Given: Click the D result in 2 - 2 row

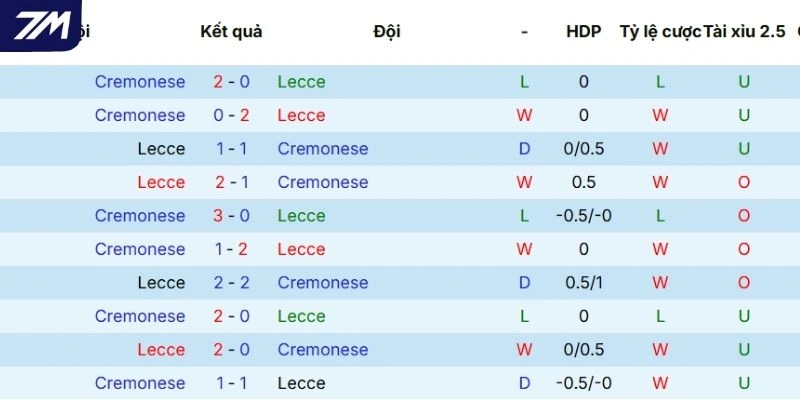Looking at the screenshot, I should (x=524, y=283).
